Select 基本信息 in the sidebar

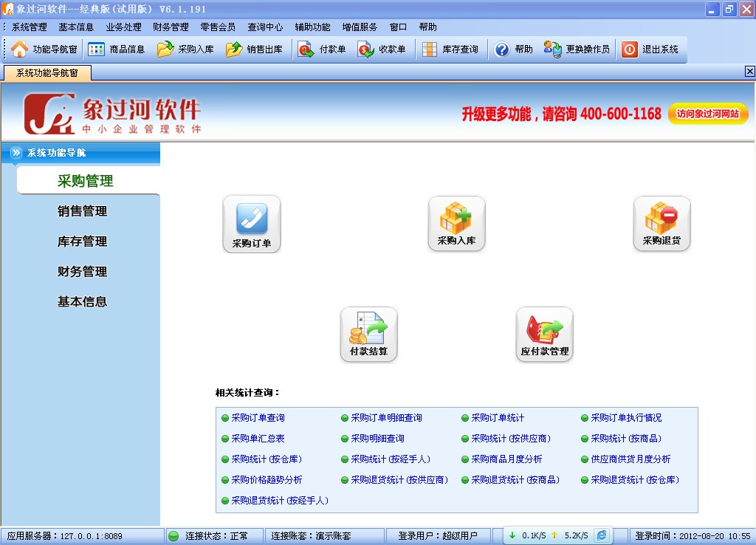pos(83,301)
